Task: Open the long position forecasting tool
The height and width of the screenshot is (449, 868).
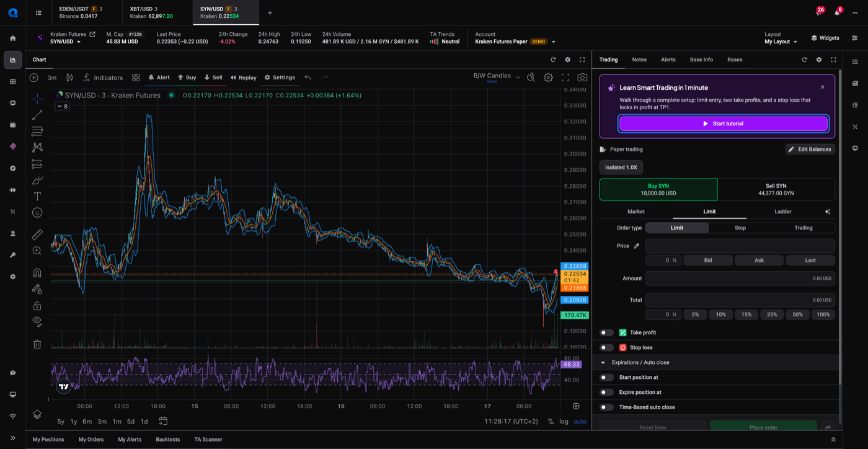Action: pos(37,164)
